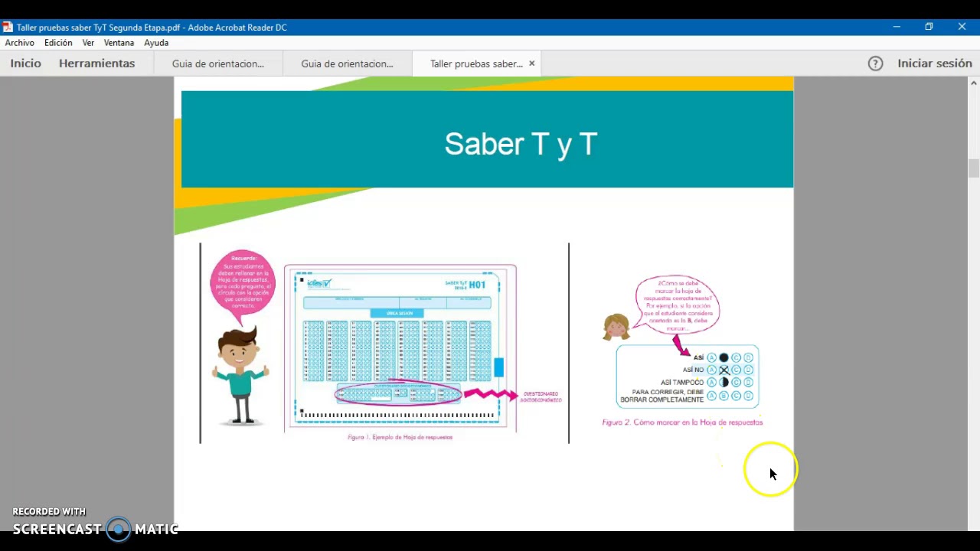This screenshot has width=980, height=551.
Task: Click the 'Figura 1. Ejemplo de Hoja de respuestas' caption
Action: point(400,437)
